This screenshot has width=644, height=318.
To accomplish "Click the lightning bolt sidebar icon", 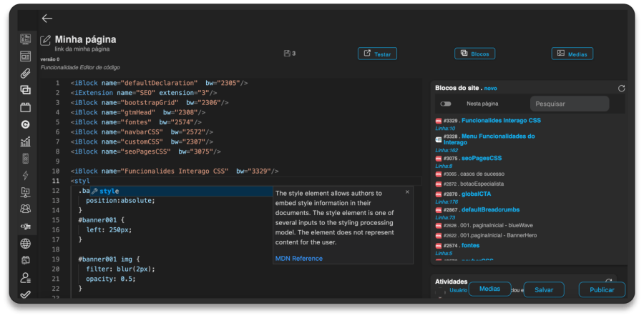I will click(25, 175).
